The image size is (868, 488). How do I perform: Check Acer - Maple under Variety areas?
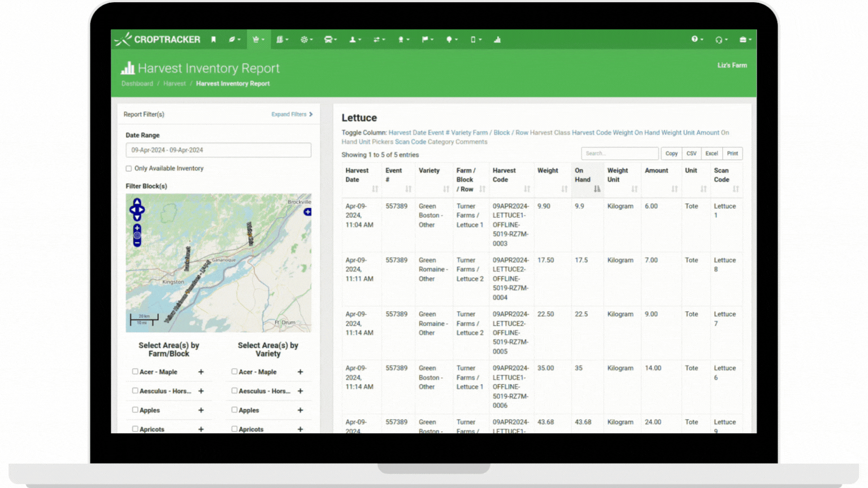pyautogui.click(x=235, y=372)
